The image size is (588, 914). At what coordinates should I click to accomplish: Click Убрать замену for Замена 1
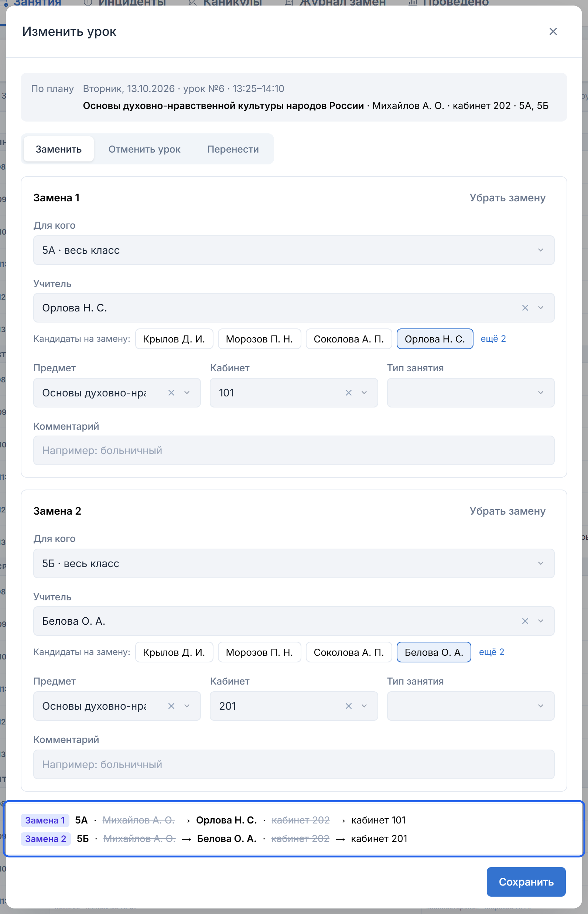point(507,198)
